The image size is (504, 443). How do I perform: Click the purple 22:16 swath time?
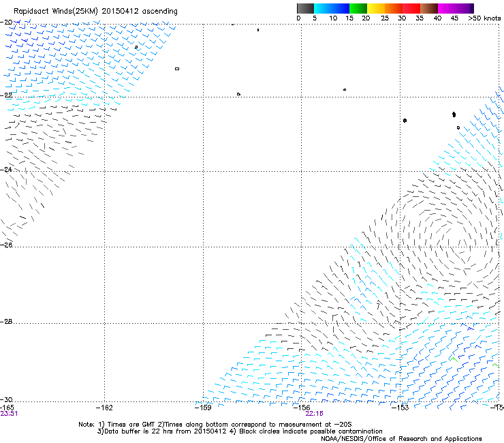(x=315, y=414)
